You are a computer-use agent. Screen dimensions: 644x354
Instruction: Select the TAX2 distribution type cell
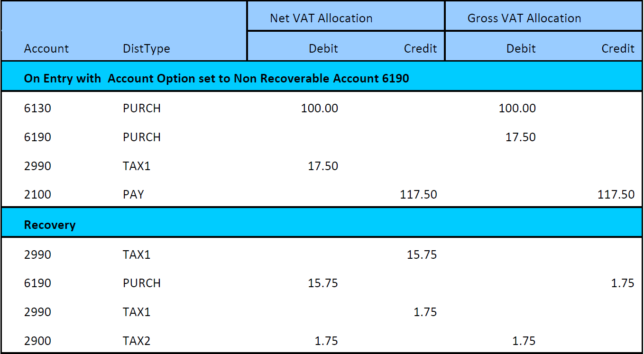[137, 341]
